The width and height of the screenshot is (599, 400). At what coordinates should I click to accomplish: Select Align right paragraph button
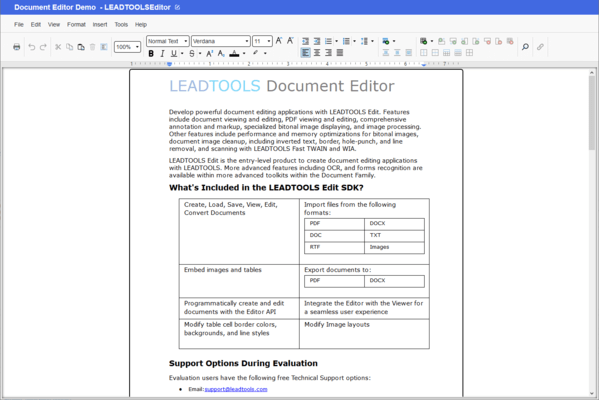tap(328, 53)
